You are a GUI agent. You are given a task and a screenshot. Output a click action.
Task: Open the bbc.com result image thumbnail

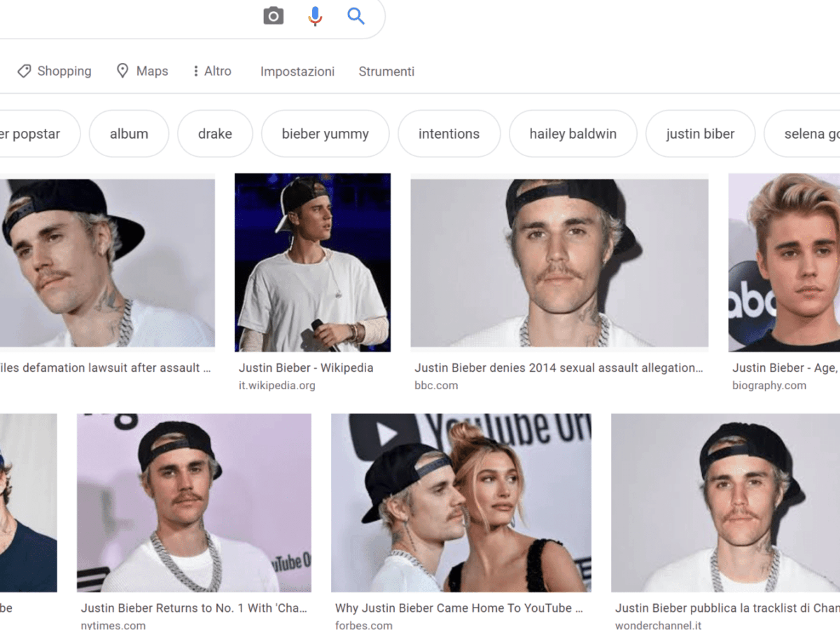[x=559, y=262]
